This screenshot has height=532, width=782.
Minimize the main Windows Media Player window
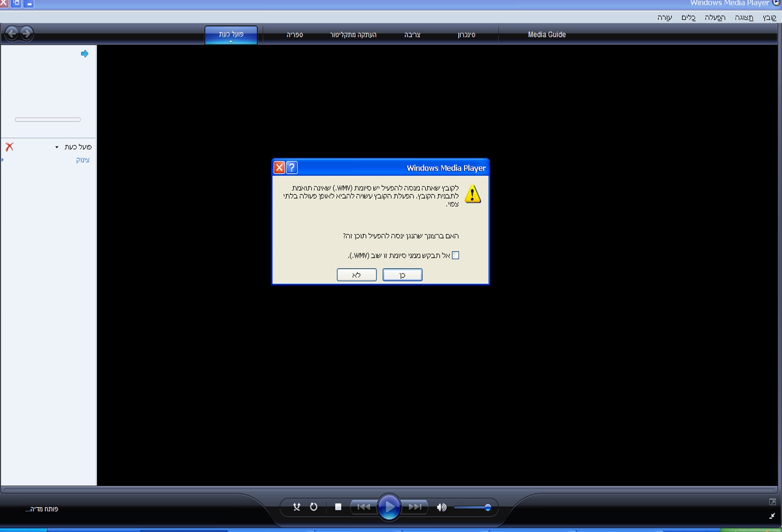(29, 3)
